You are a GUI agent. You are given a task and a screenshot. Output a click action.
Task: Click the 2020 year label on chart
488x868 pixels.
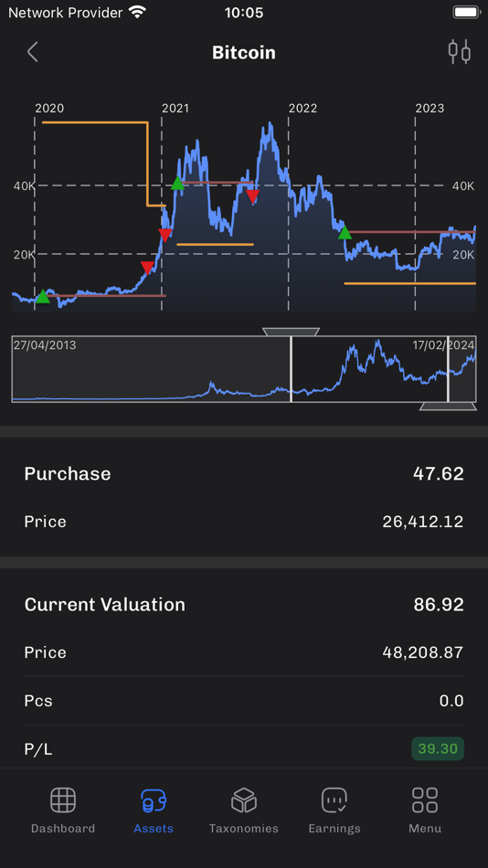coord(49,108)
